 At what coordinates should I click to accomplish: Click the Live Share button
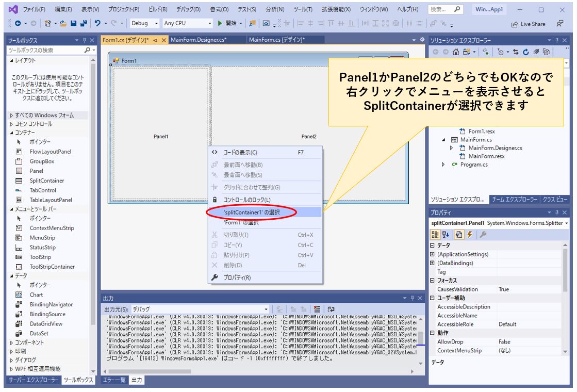click(x=527, y=24)
